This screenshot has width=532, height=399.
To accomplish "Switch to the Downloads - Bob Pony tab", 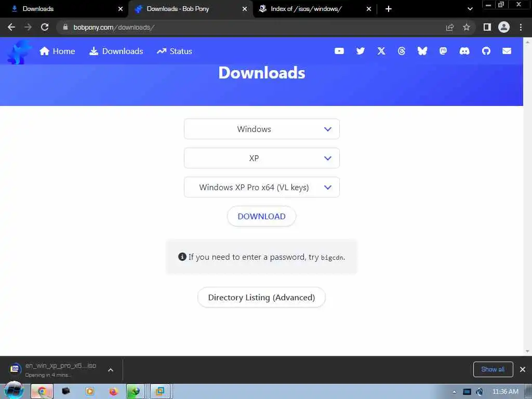I will click(x=190, y=9).
